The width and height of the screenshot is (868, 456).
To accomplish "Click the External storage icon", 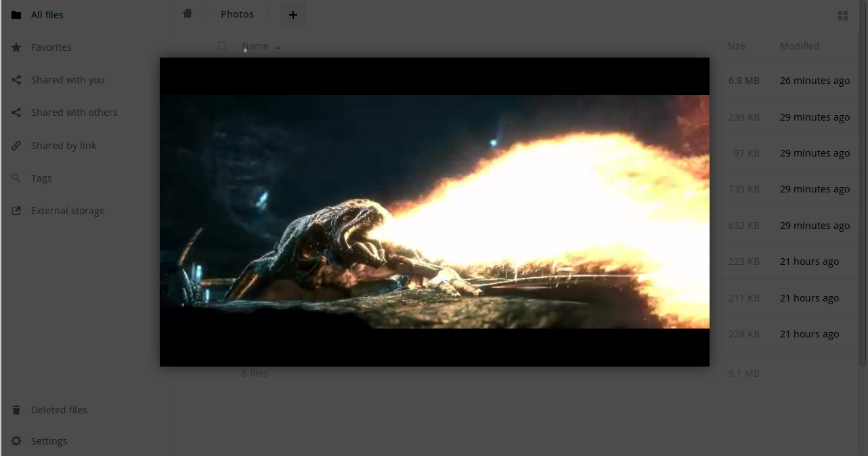I will (16, 211).
